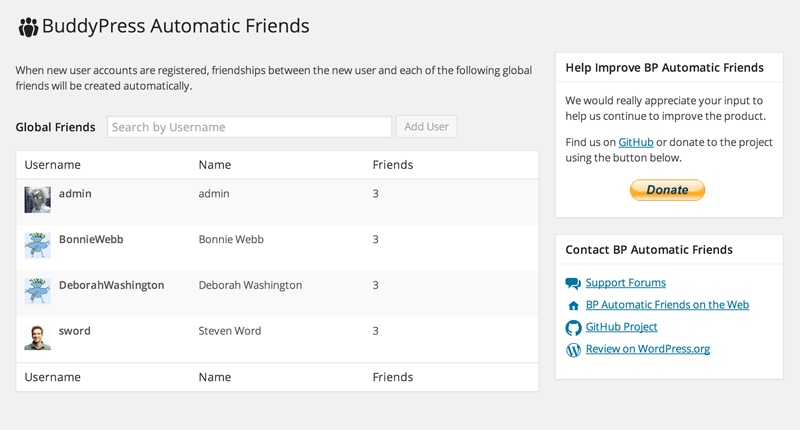Click the GitHub octocat icon
Image resolution: width=800 pixels, height=430 pixels.
(x=573, y=328)
